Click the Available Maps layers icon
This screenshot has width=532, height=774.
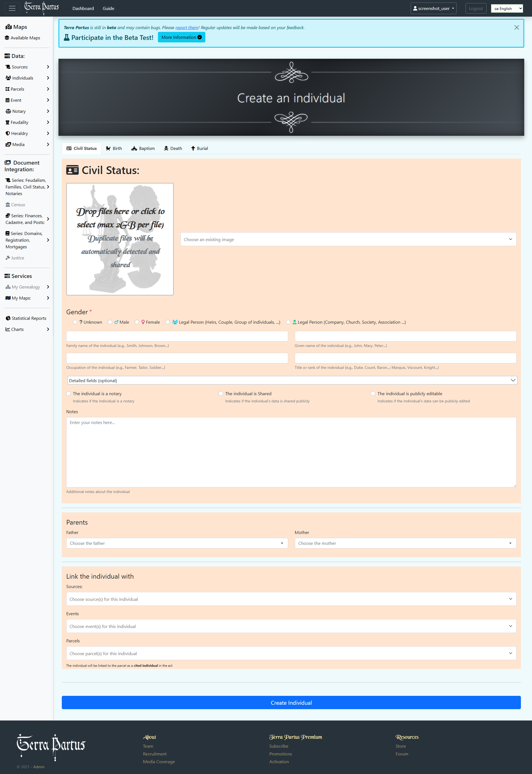(7, 38)
